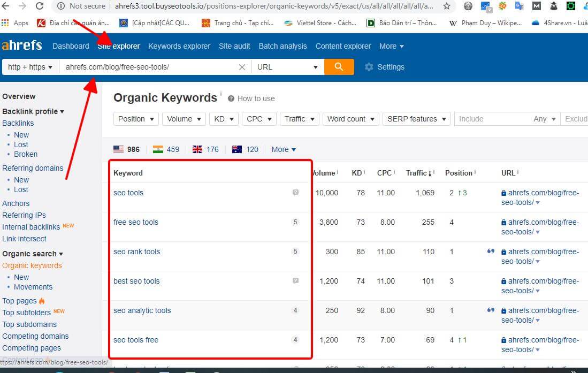Screen dimensions: 588x373
Task: Click the Include keywords input field
Action: (492, 119)
